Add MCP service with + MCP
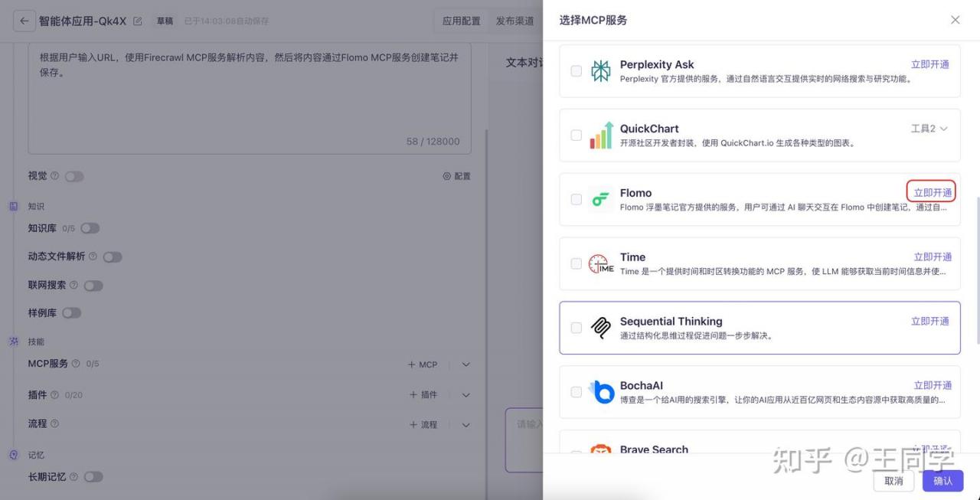 (423, 364)
